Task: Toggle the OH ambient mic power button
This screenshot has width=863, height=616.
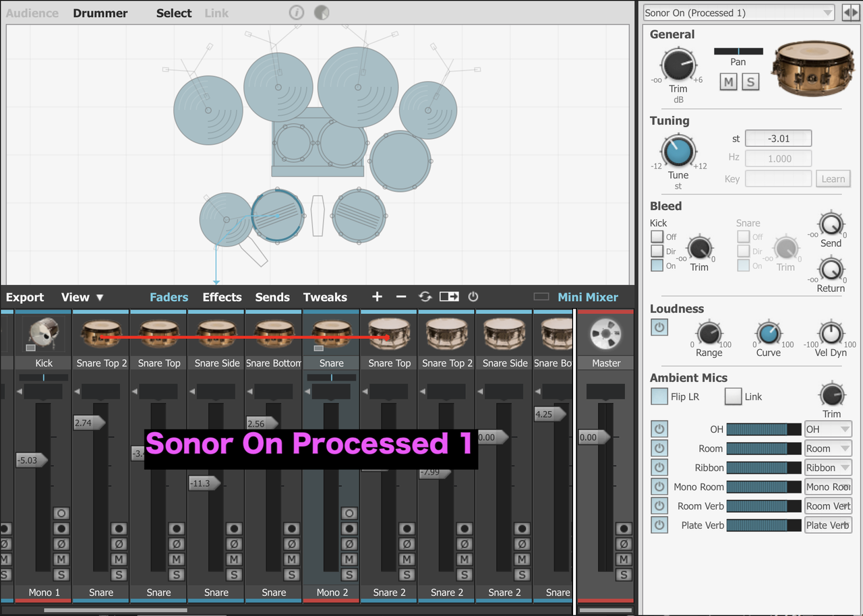Action: tap(659, 429)
